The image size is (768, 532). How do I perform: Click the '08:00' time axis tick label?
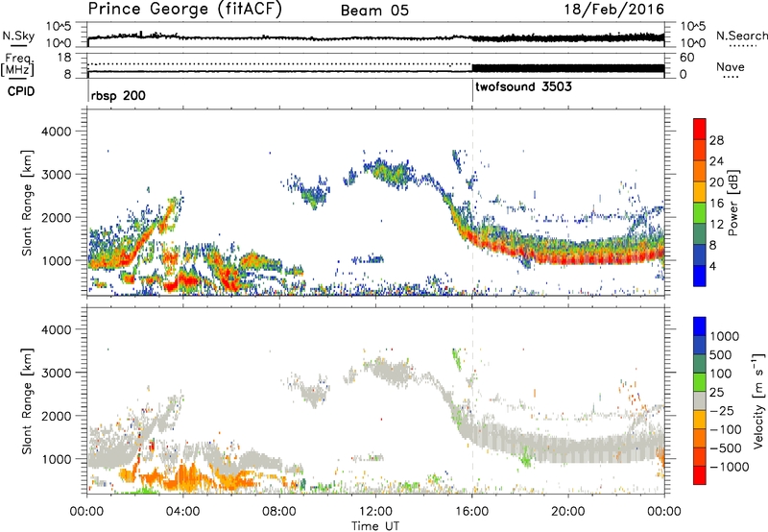(278, 512)
